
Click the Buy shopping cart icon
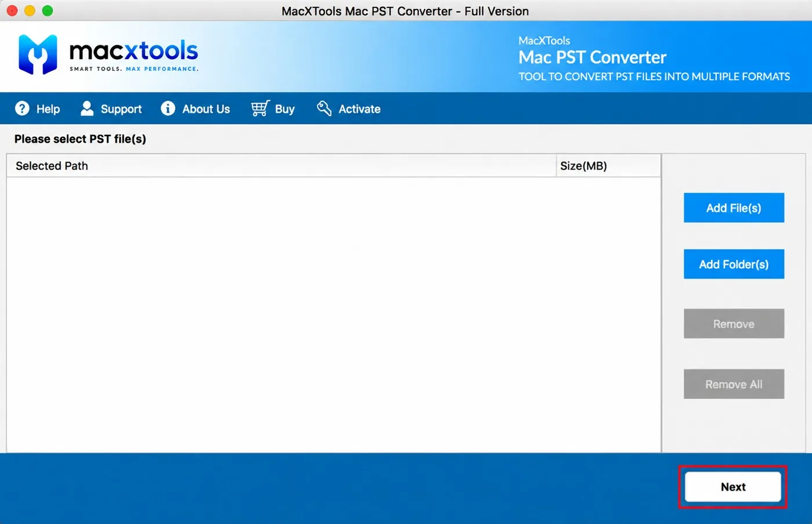pos(260,109)
